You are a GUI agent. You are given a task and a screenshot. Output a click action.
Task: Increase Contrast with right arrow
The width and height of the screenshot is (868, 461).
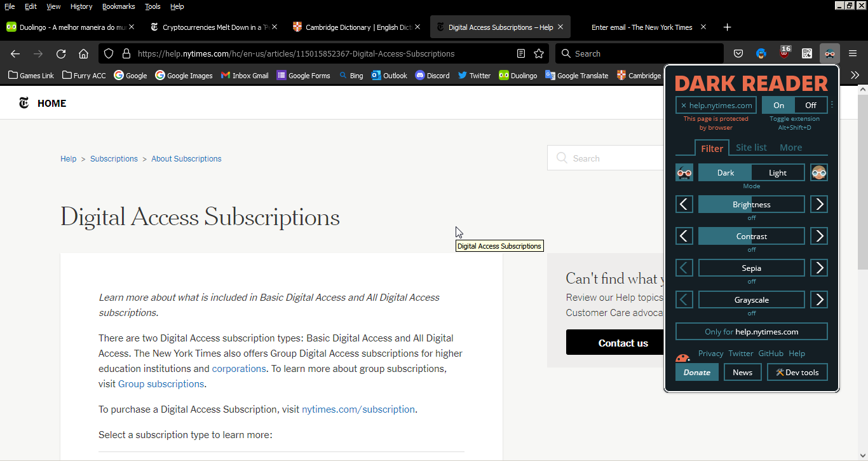pos(819,236)
